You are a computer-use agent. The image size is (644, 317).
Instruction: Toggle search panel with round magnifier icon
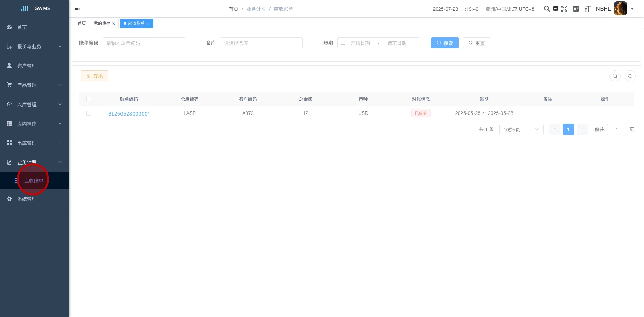coord(615,76)
